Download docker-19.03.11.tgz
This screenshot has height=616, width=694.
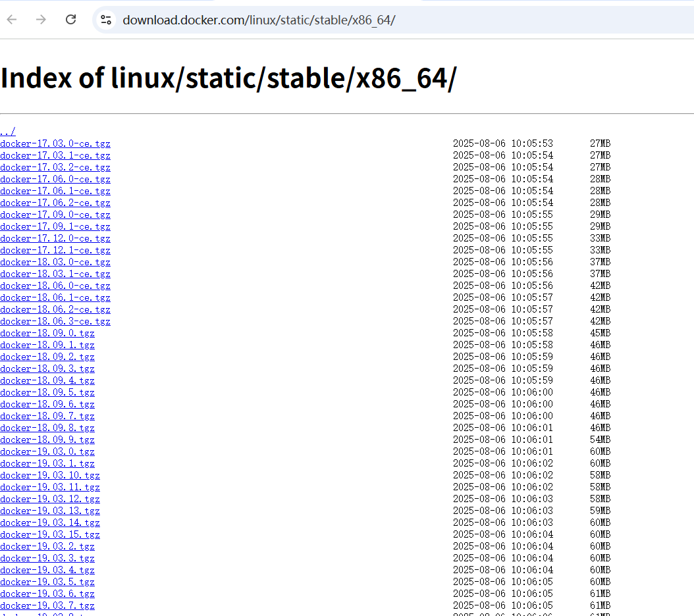point(50,487)
